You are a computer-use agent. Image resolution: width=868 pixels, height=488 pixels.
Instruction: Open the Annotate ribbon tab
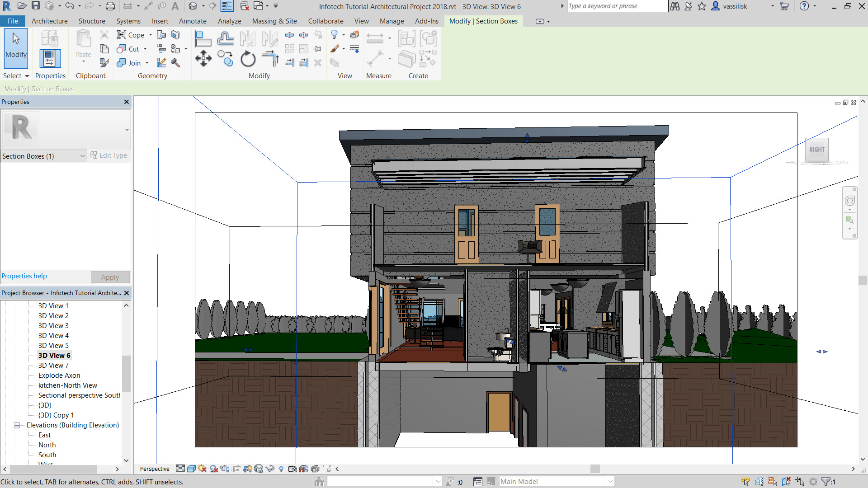tap(192, 21)
